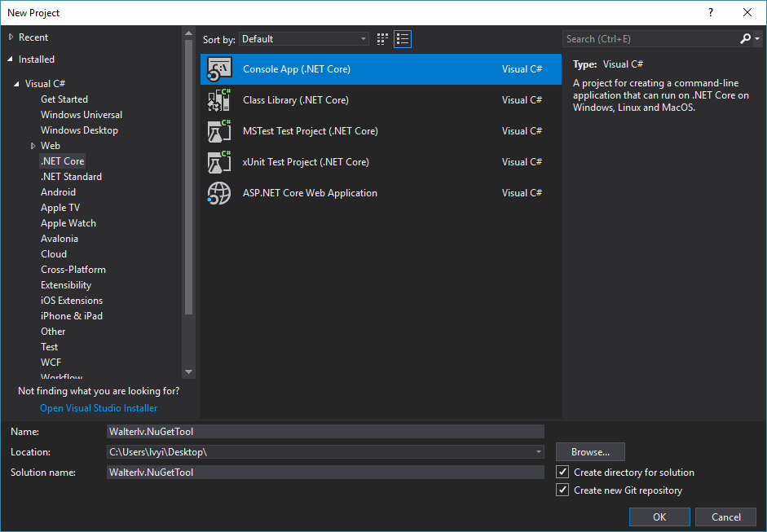
Task: Uncheck Create new Git repository
Action: pyautogui.click(x=562, y=490)
